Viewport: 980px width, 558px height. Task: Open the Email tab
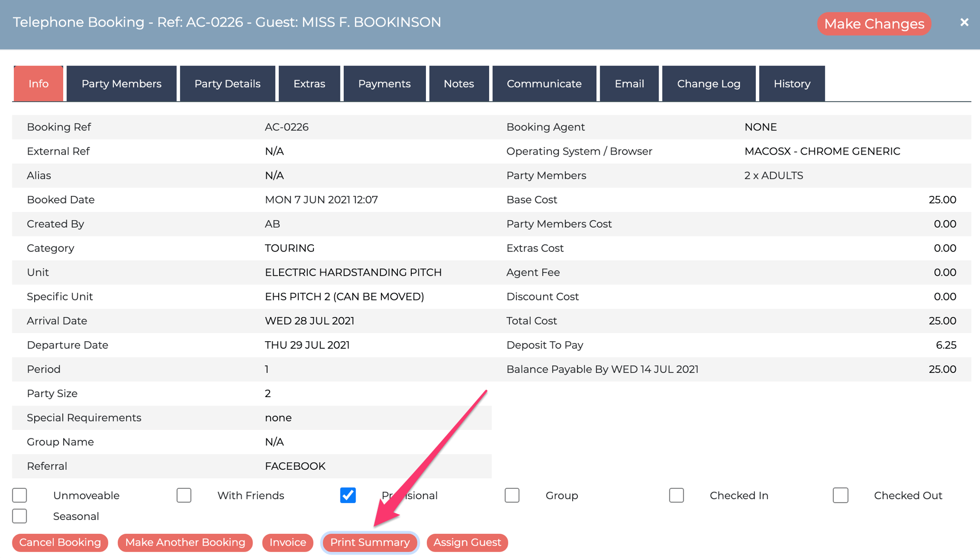629,84
